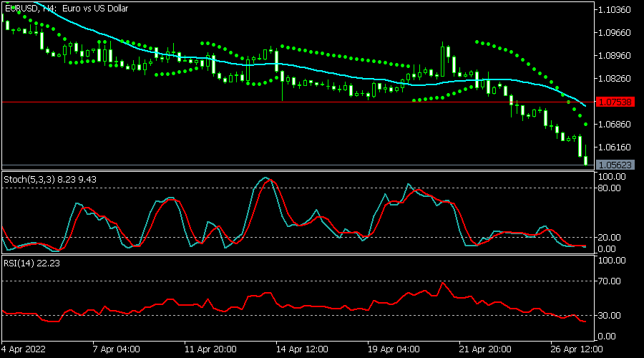This screenshot has height=358, width=644.
Task: Click the RSI 70.00 level label
Action: [x=610, y=281]
